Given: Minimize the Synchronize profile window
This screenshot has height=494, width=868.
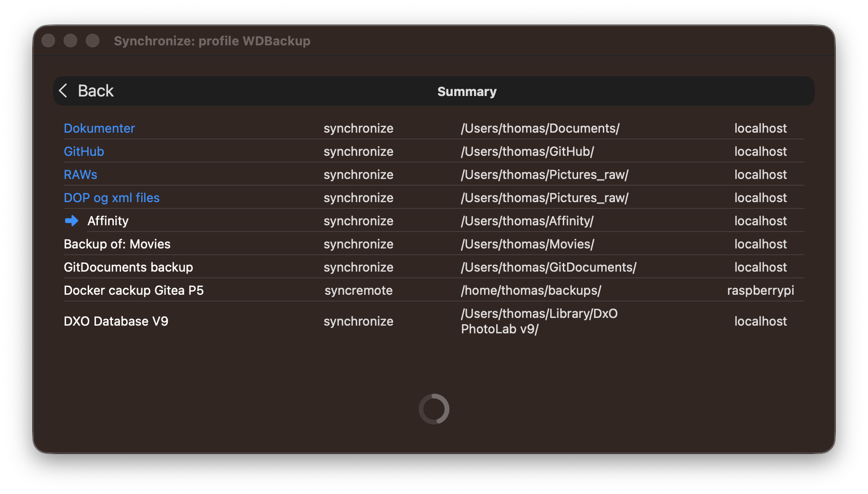Looking at the screenshot, I should [70, 41].
